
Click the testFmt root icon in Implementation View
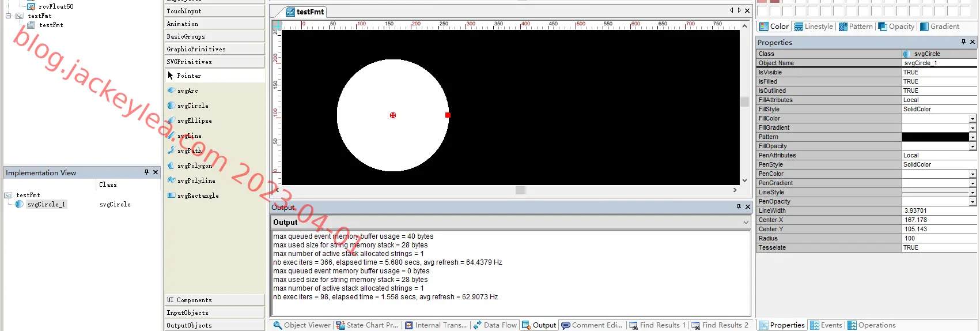8,195
